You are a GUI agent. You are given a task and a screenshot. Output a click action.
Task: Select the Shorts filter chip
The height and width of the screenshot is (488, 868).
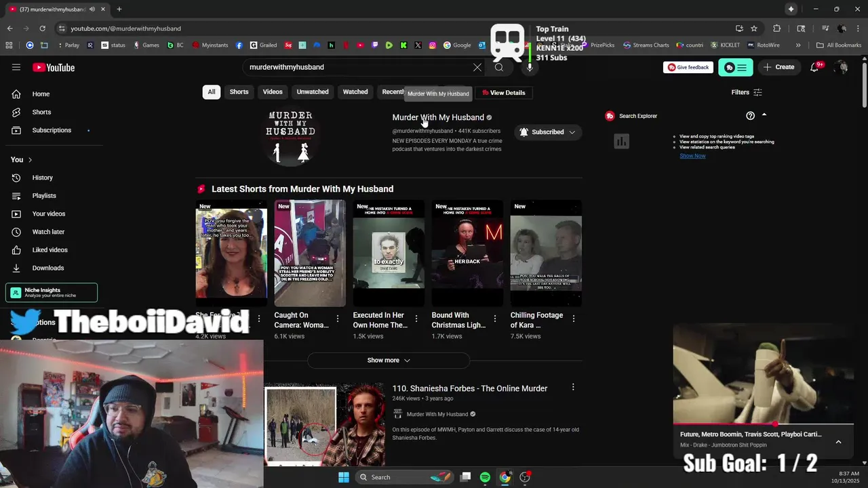point(239,92)
